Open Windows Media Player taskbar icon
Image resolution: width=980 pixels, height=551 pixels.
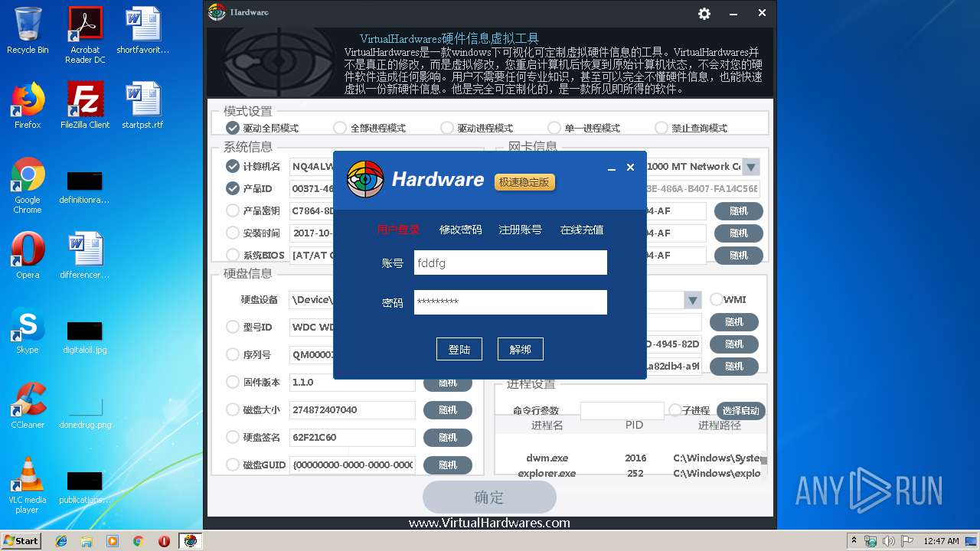(113, 541)
